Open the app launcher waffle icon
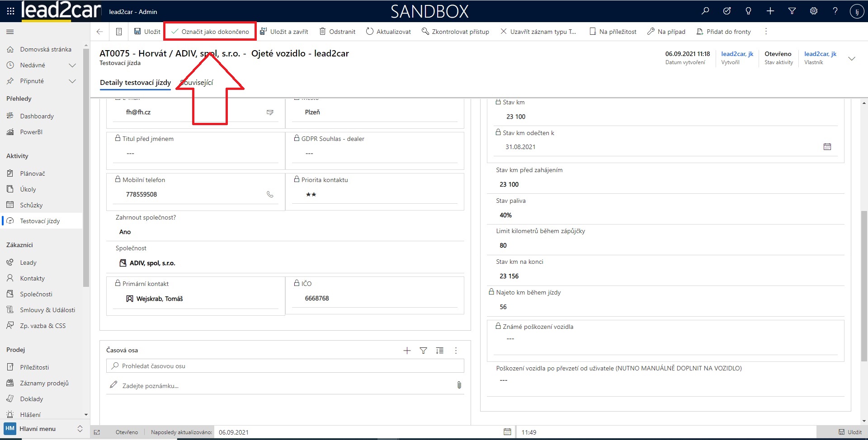 pos(10,11)
